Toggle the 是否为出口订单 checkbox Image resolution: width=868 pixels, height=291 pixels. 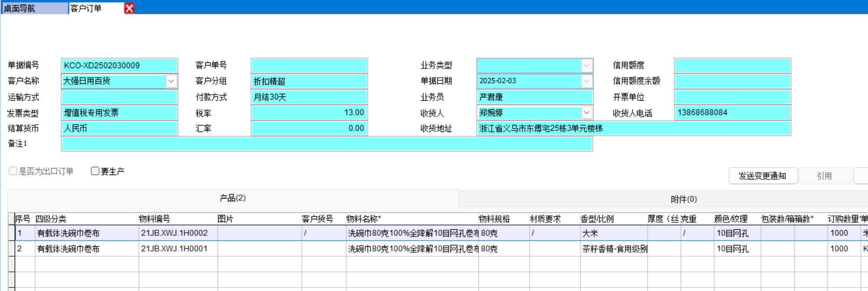click(13, 171)
